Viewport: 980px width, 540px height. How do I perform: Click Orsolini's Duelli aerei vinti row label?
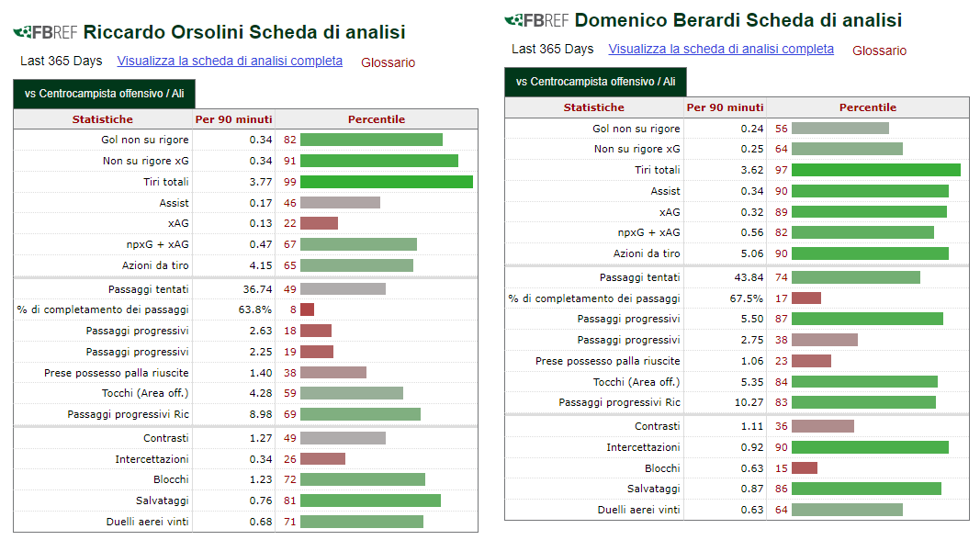pyautogui.click(x=147, y=522)
